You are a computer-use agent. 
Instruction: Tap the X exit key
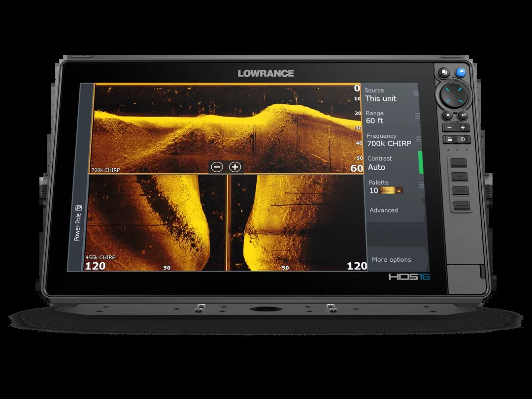pos(448,115)
